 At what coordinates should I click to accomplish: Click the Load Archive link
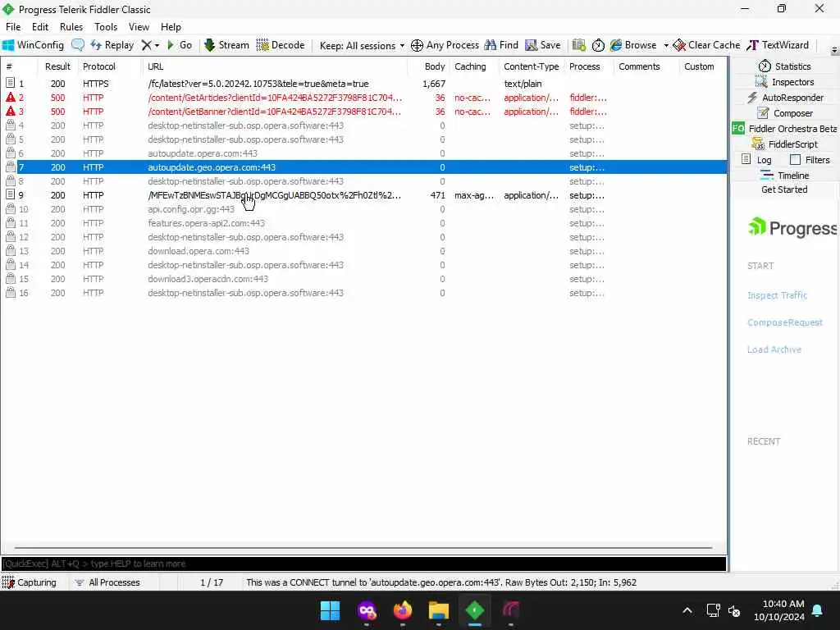click(774, 349)
